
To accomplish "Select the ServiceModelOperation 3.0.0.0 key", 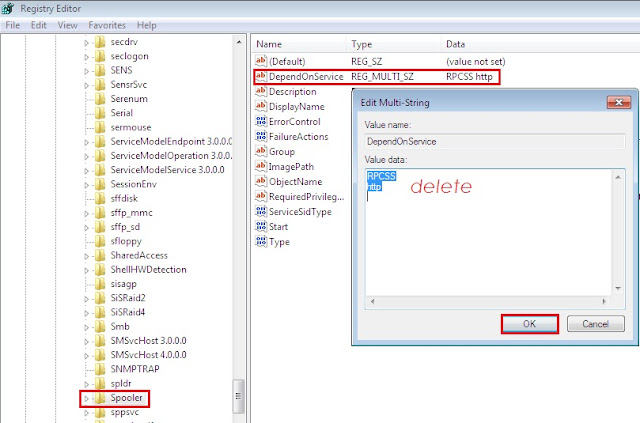I will [x=171, y=156].
